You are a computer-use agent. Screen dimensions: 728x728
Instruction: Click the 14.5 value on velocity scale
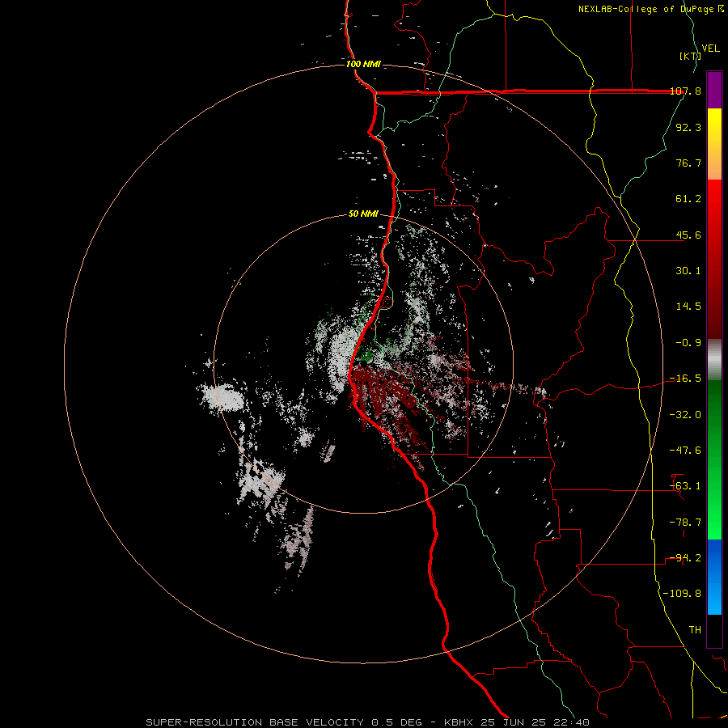tap(688, 307)
